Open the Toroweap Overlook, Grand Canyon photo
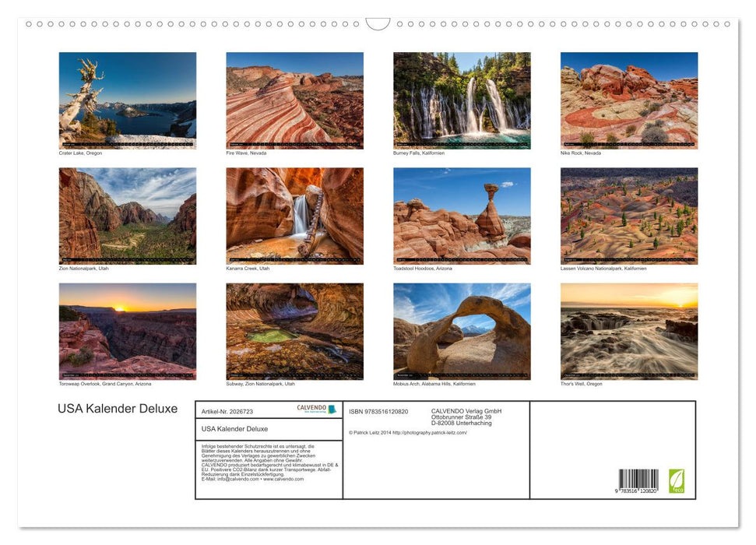Screen dimensions: 756x545 (x=128, y=330)
